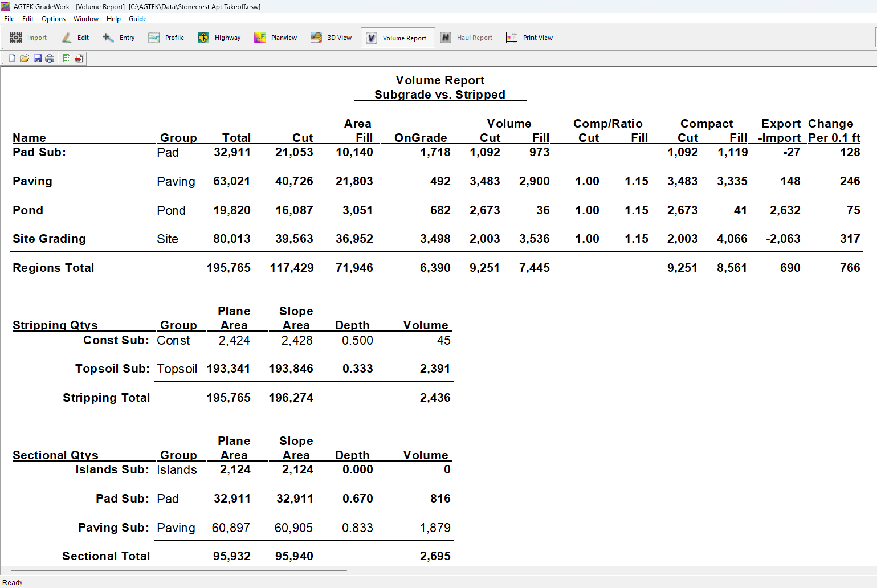Click Stripping Total volume value 2,436
The height and width of the screenshot is (588, 877).
click(435, 398)
